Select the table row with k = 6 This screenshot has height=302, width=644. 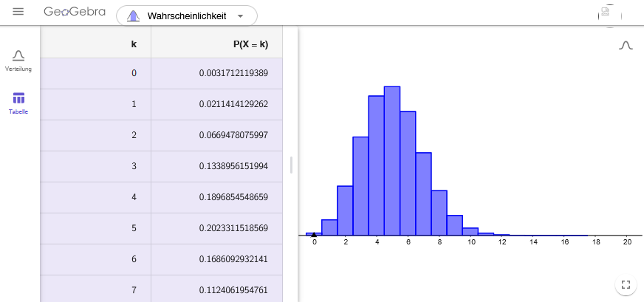[x=162, y=259]
